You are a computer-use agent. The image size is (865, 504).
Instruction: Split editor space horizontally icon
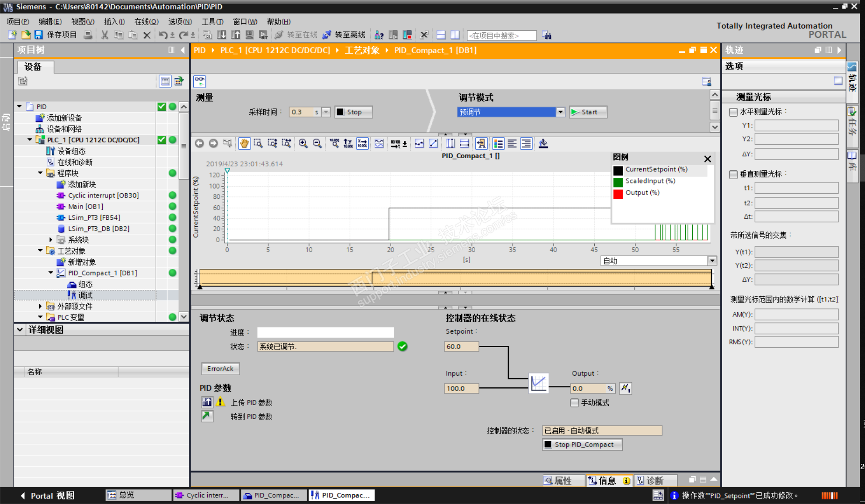[441, 35]
